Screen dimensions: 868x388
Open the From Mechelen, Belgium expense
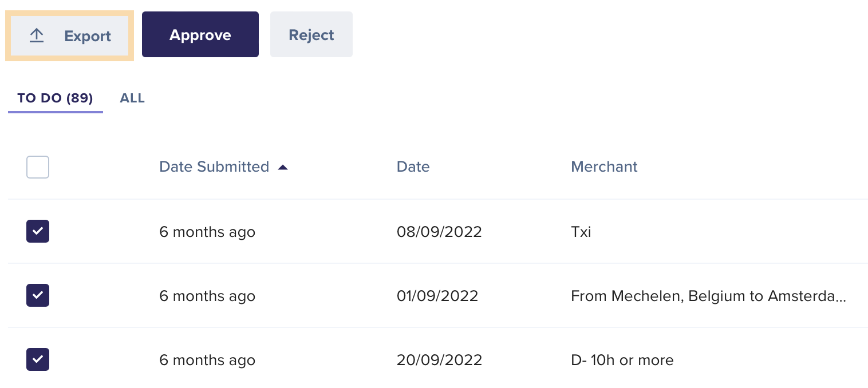[x=708, y=296]
